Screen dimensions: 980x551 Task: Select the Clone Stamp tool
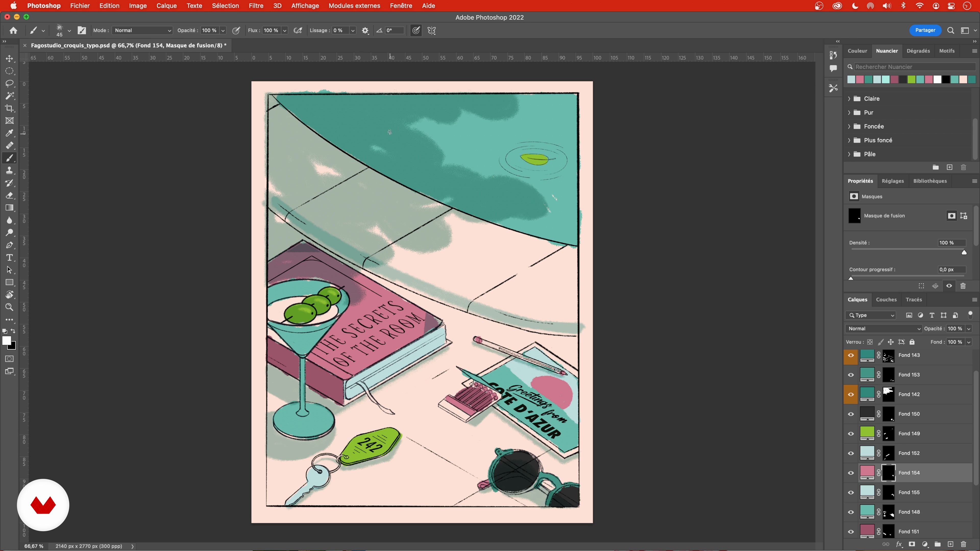[x=9, y=170]
